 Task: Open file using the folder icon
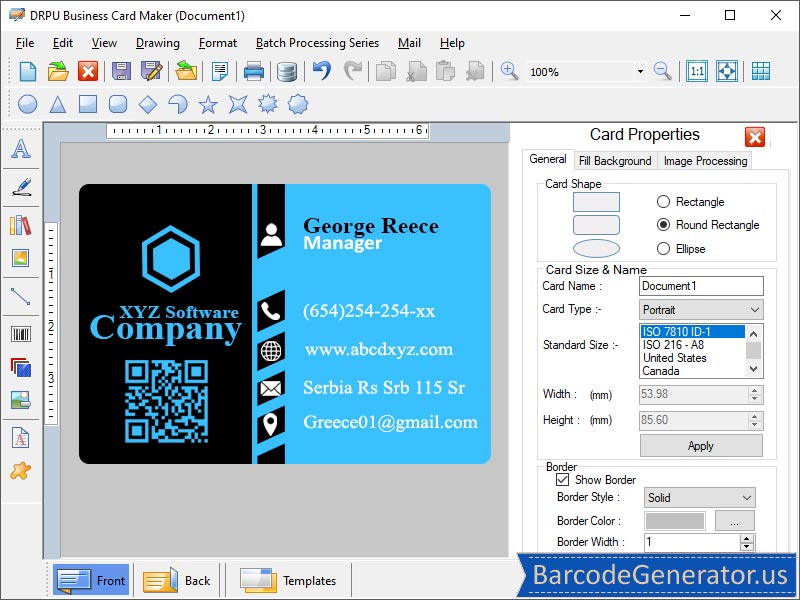point(58,71)
